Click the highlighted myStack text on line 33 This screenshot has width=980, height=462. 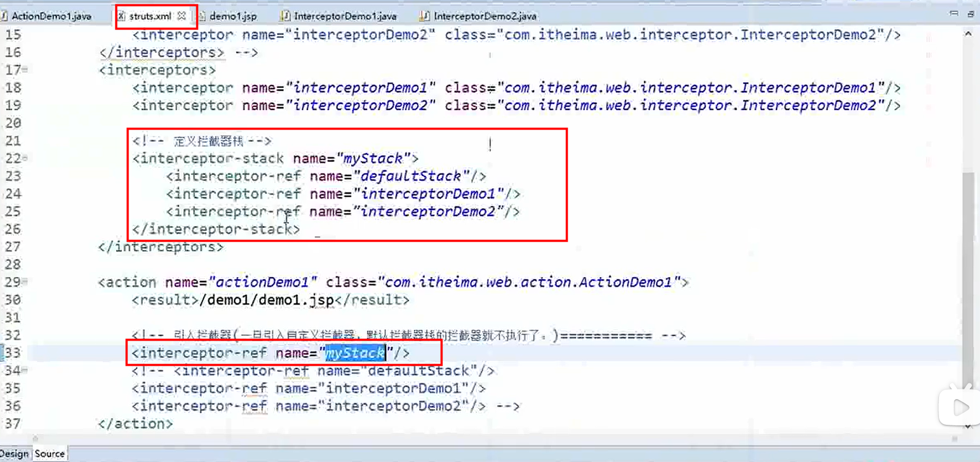[x=355, y=353]
